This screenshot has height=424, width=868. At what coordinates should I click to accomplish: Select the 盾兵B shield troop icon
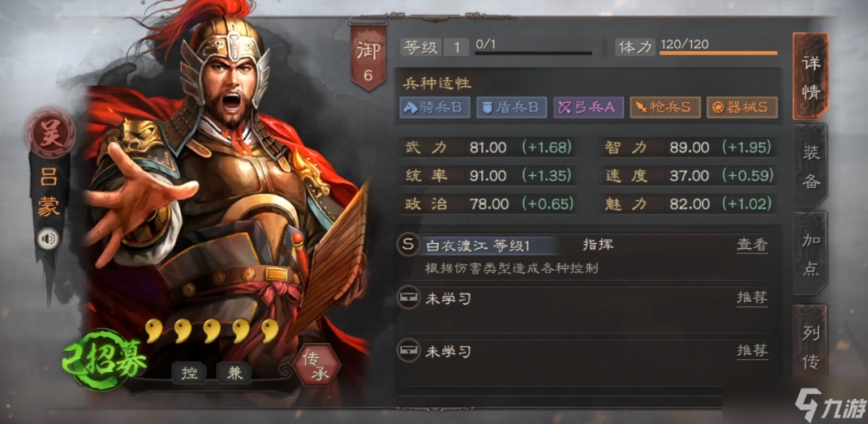[512, 107]
